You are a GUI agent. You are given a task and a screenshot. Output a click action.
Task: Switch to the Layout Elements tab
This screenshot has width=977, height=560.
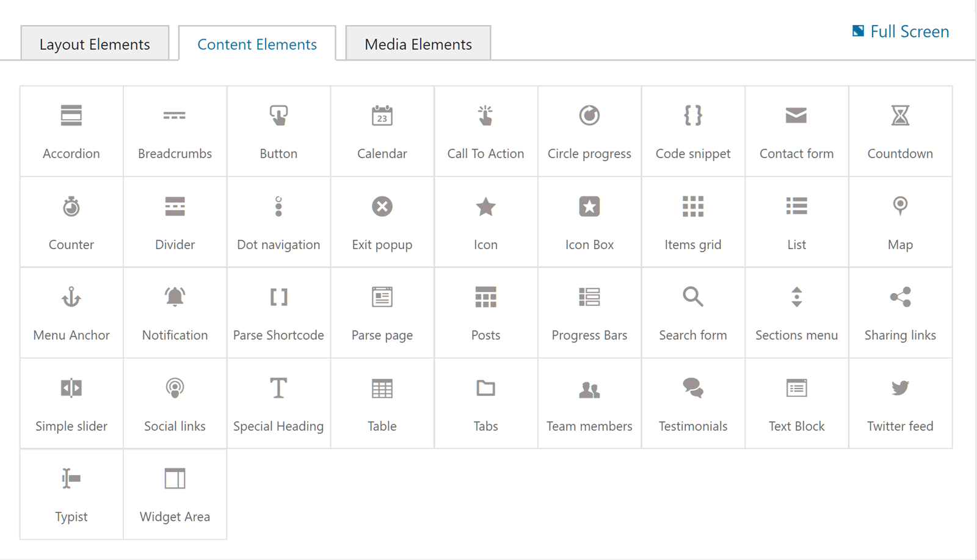coord(95,44)
